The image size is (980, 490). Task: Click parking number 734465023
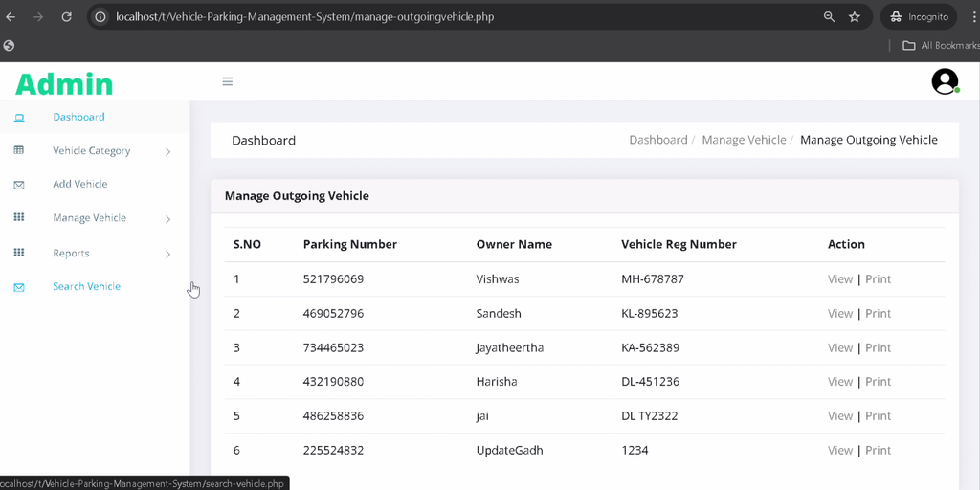[x=333, y=347]
